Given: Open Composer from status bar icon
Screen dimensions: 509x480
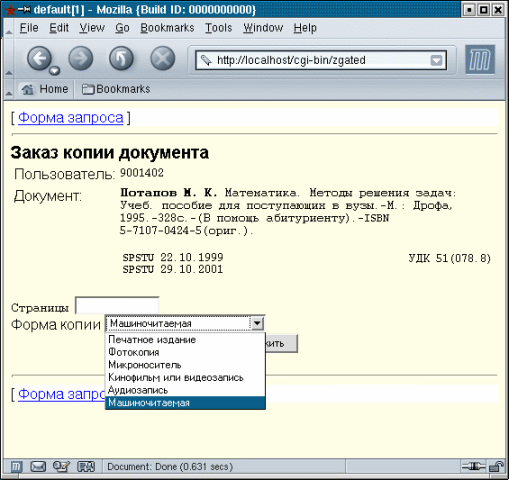Looking at the screenshot, I should pyautogui.click(x=61, y=467).
